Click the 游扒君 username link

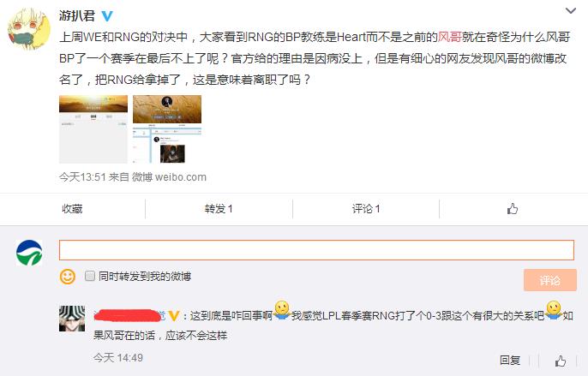tap(77, 15)
